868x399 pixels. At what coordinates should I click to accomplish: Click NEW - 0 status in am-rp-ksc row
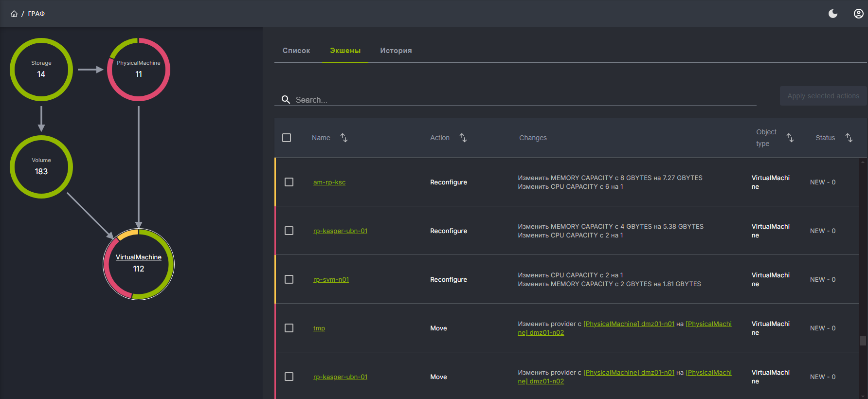pyautogui.click(x=823, y=182)
